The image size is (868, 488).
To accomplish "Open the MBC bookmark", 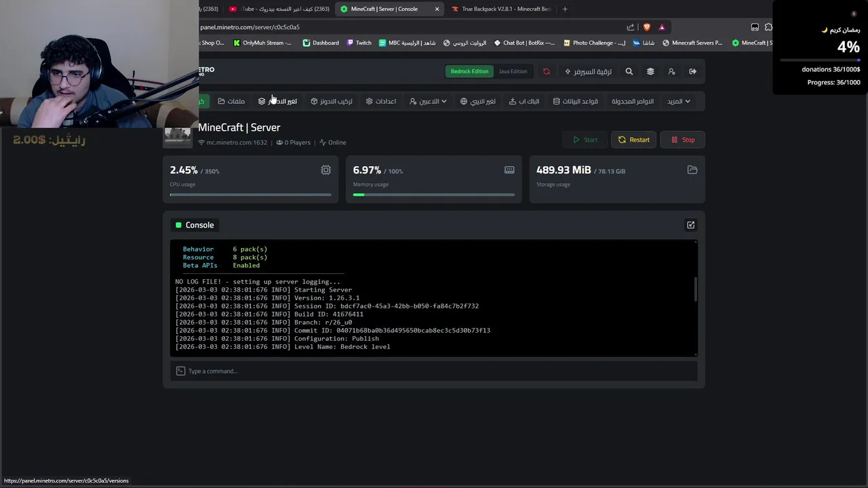I will [x=408, y=43].
